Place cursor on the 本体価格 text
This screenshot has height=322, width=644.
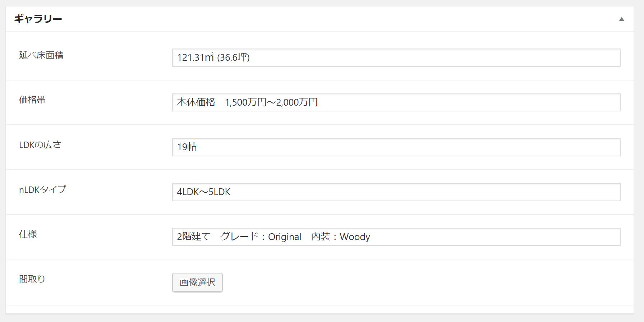196,102
